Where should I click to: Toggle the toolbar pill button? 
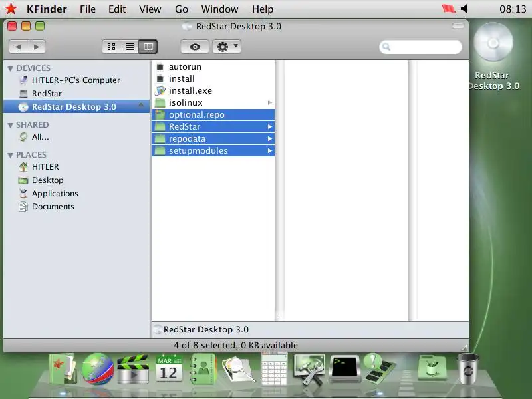(458, 26)
